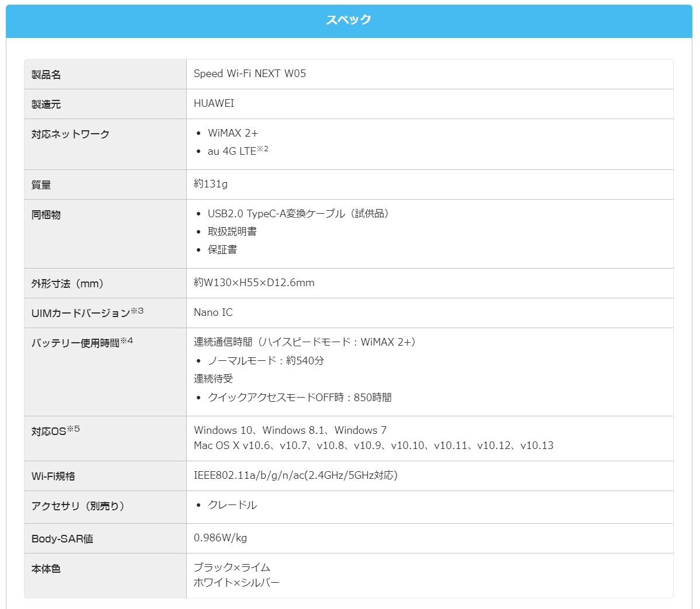Click the ブラック×ライム color option text
The width and height of the screenshot is (700, 609).
[x=232, y=568]
